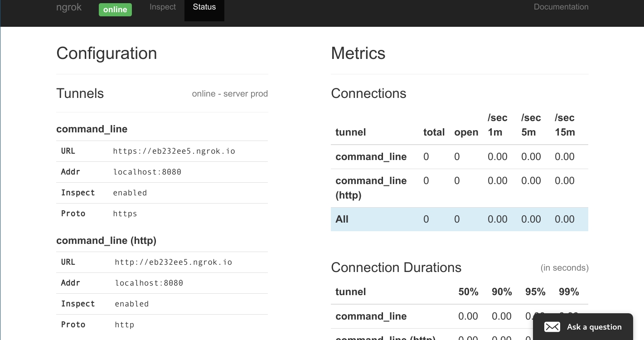This screenshot has width=644, height=340.
Task: Click the ngrok brand link
Action: (69, 8)
